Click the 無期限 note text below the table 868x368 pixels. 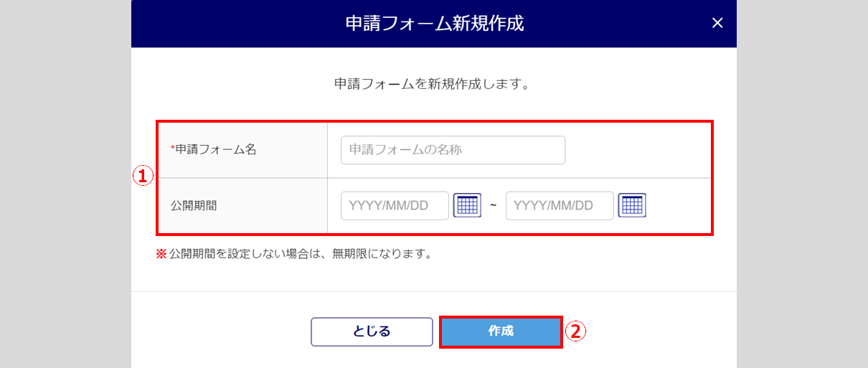[x=300, y=254]
